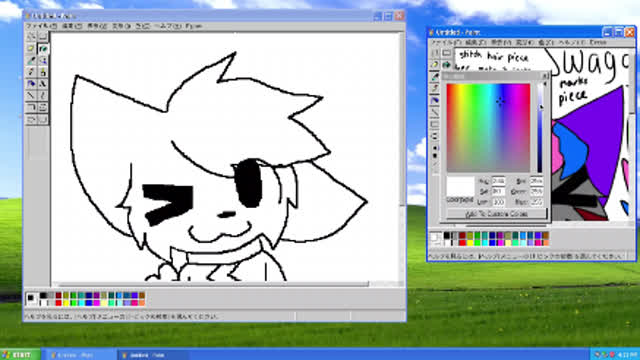The height and width of the screenshot is (360, 640).
Task: Select the Polygon tool in left Paint window
Action: click(x=43, y=108)
